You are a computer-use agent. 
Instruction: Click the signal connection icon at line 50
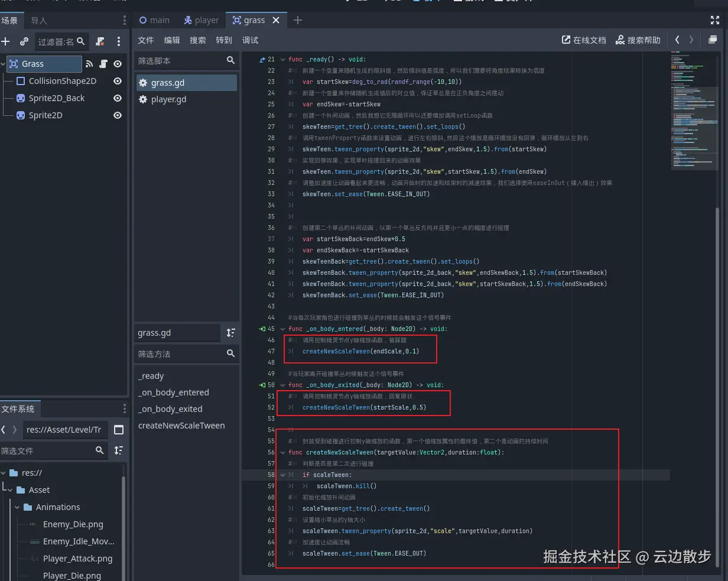pos(262,385)
